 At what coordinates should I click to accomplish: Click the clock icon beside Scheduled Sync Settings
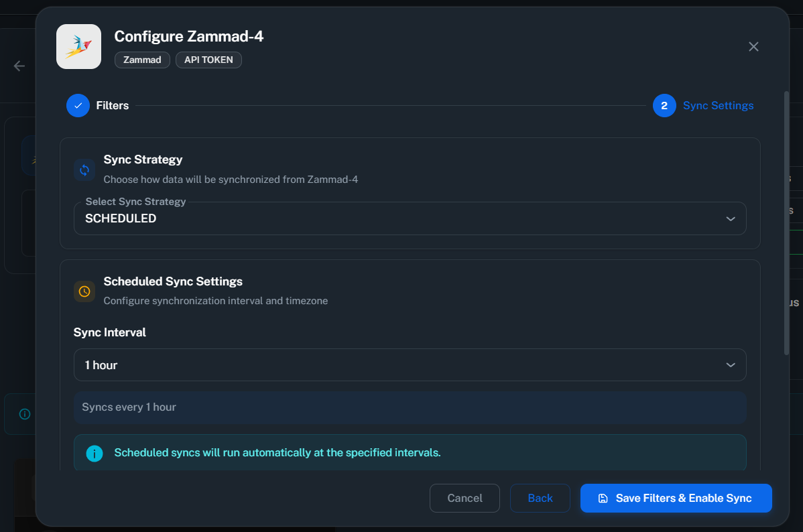84,291
